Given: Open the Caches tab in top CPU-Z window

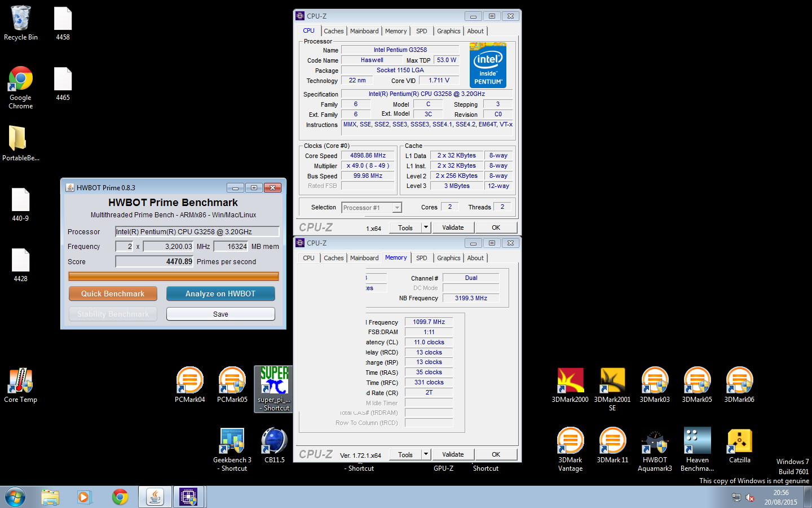Looking at the screenshot, I should [x=333, y=31].
